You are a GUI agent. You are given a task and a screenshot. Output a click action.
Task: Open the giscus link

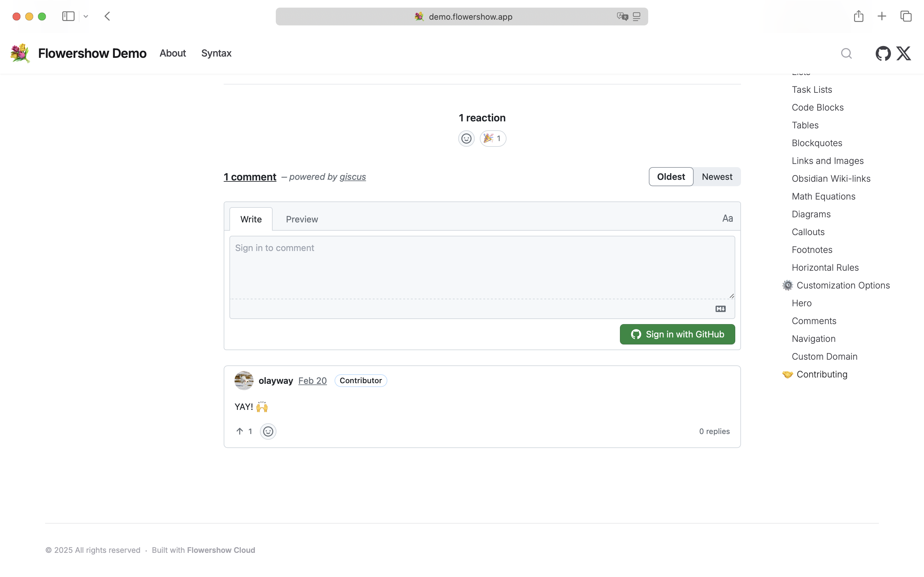point(352,177)
